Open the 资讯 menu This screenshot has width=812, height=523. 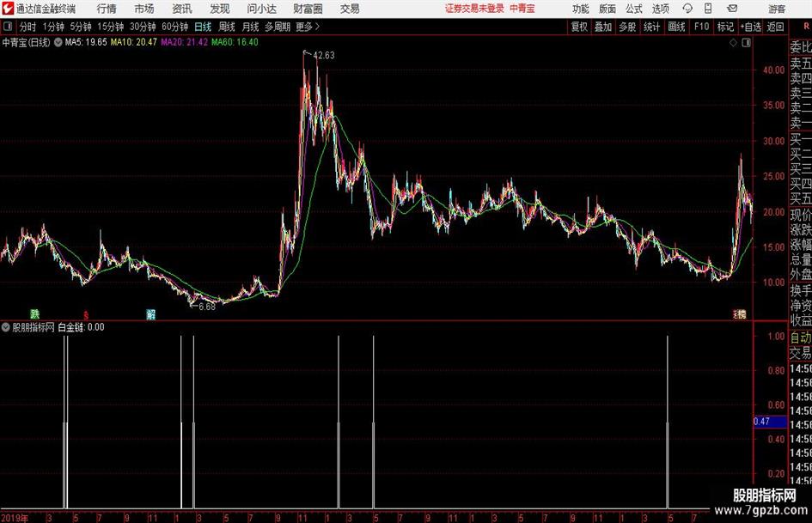pos(182,9)
